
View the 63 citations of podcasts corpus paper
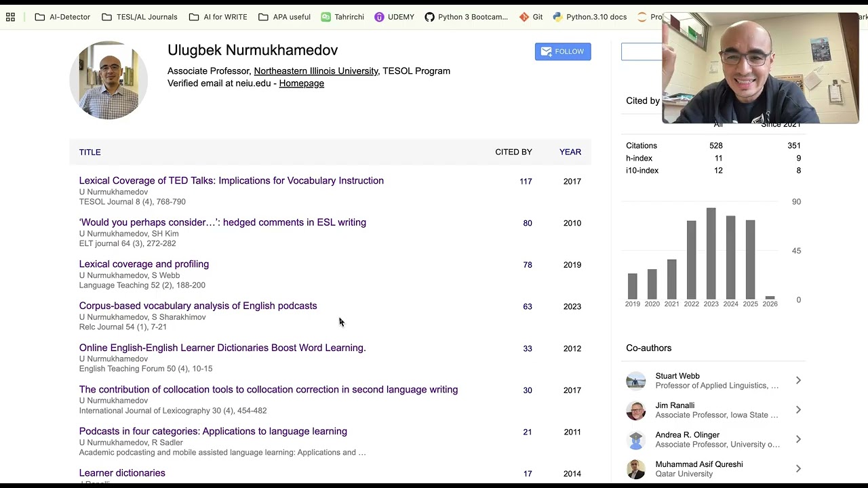coord(528,306)
